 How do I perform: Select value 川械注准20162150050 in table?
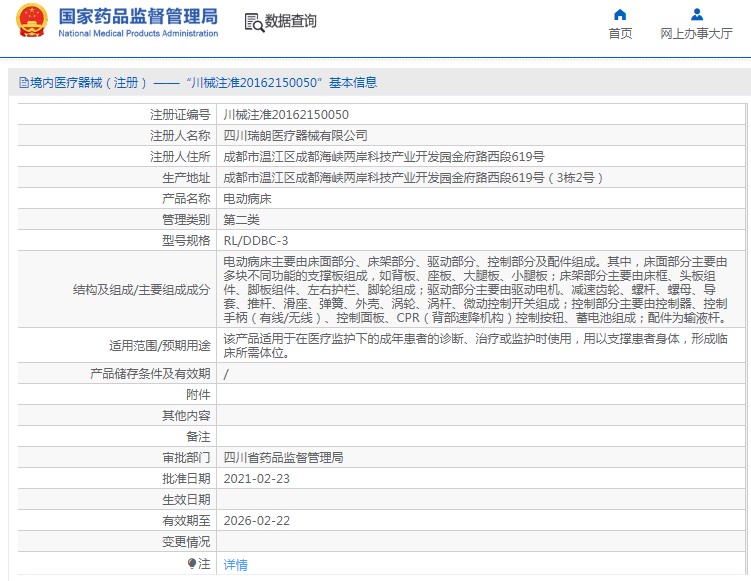pos(286,114)
